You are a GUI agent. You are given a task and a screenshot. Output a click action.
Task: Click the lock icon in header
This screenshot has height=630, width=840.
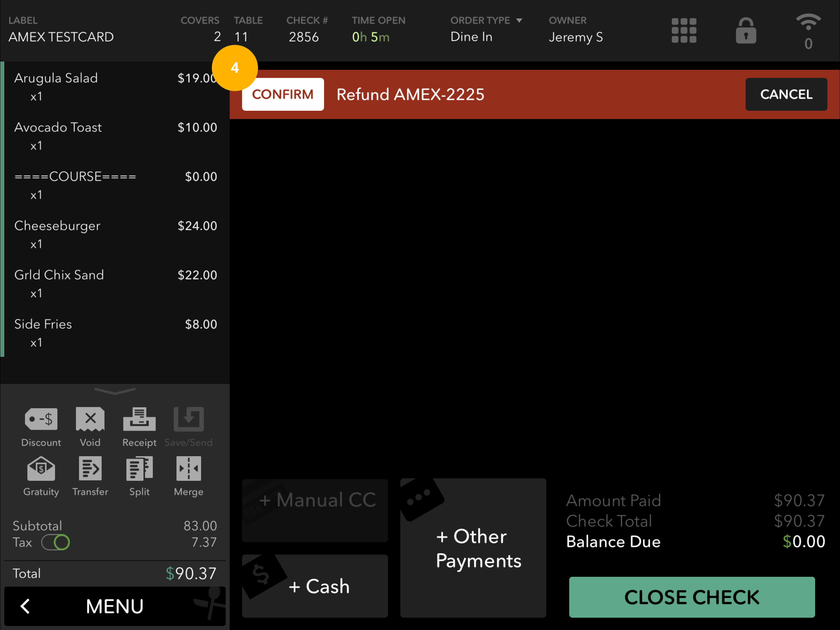pos(746,30)
